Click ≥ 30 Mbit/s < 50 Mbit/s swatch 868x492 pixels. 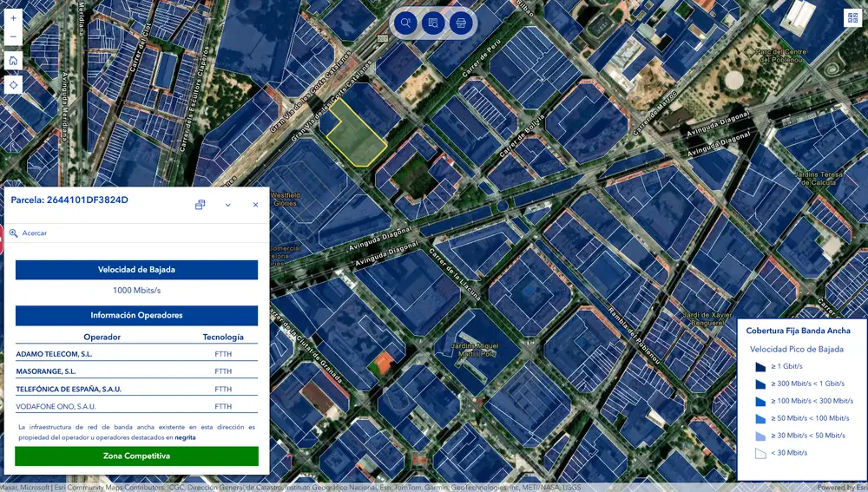[760, 436]
